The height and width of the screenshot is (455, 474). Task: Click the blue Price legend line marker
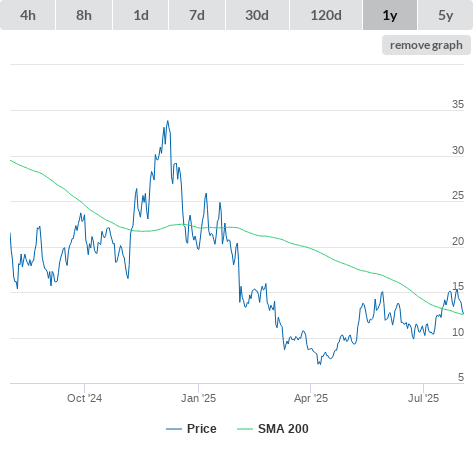coord(174,429)
